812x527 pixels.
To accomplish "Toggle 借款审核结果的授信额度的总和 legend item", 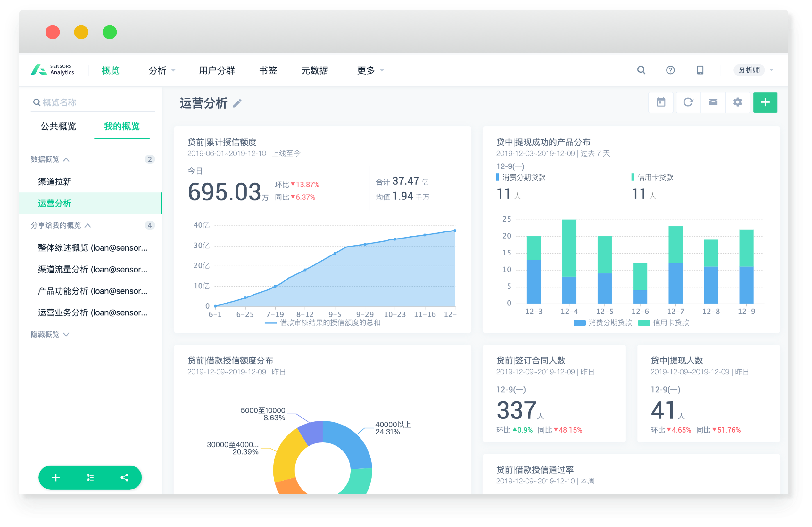I will pos(323,323).
